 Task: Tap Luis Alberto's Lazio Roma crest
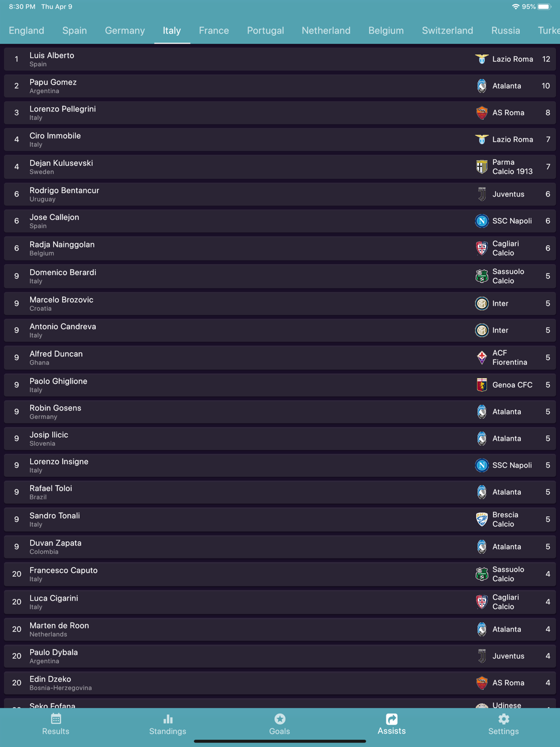482,59
